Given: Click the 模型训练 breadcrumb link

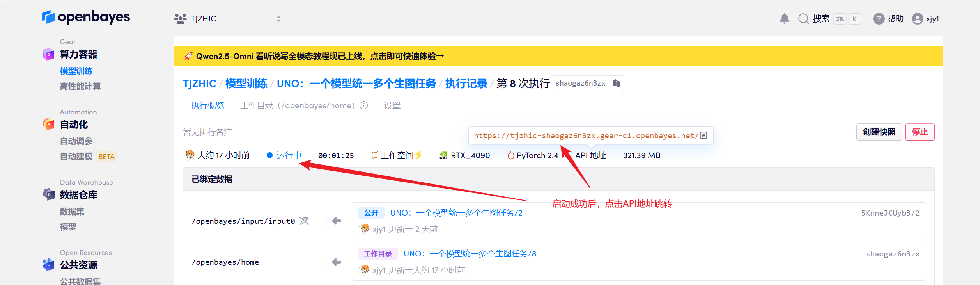Looking at the screenshot, I should [246, 84].
